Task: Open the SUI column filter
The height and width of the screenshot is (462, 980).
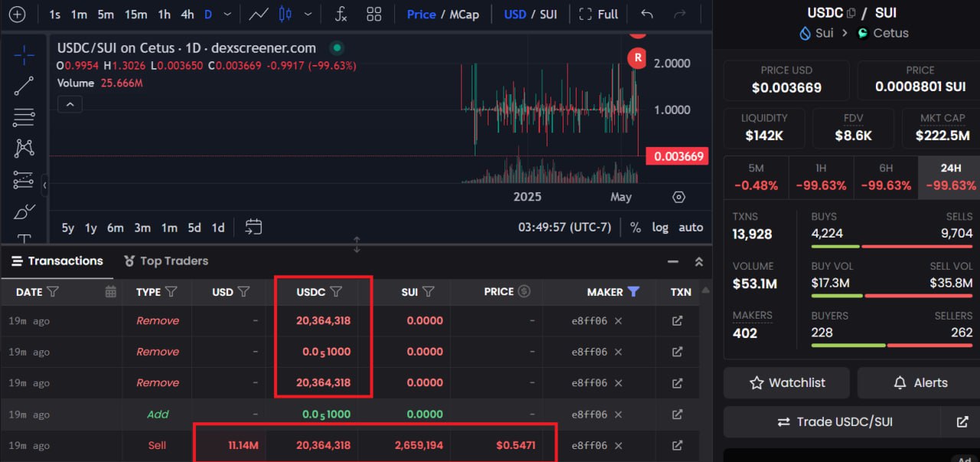Action: [429, 291]
